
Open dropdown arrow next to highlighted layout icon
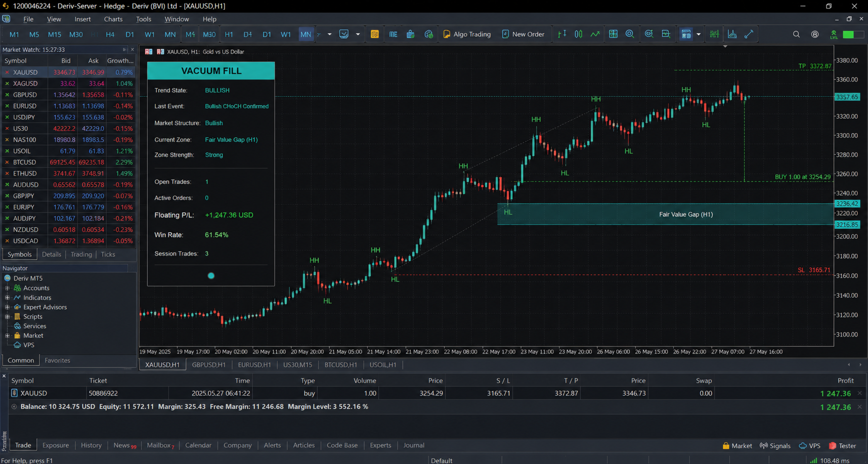699,34
